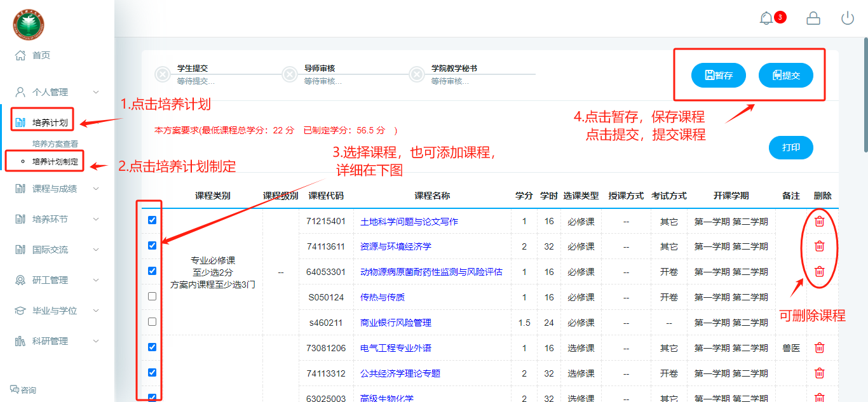The image size is (868, 402).
Task: Click the power logout icon
Action: pos(848,18)
